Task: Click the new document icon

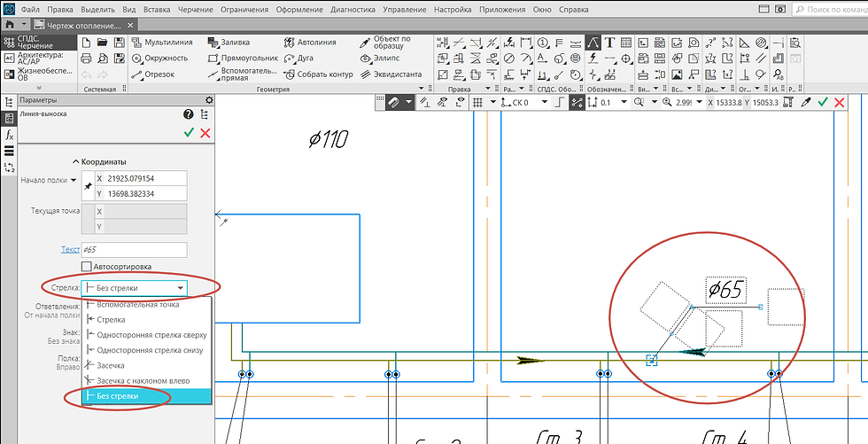Action: [x=86, y=43]
